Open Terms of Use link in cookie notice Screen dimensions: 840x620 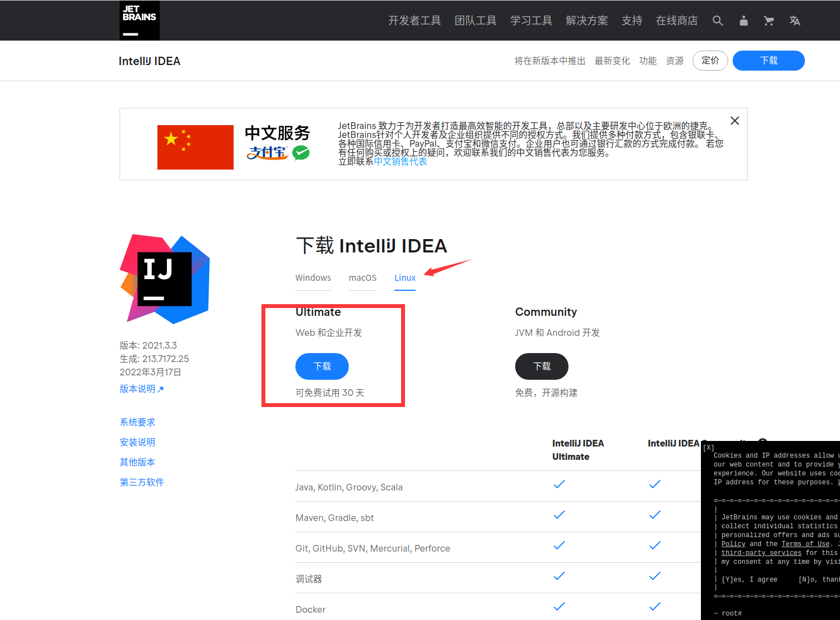[x=806, y=544]
